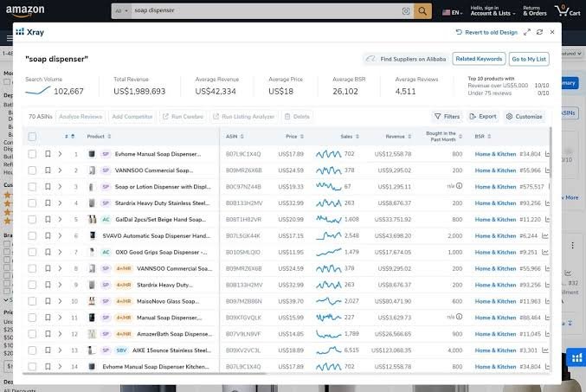Open BSR chart icon for OXO Good Grips row

click(545, 252)
